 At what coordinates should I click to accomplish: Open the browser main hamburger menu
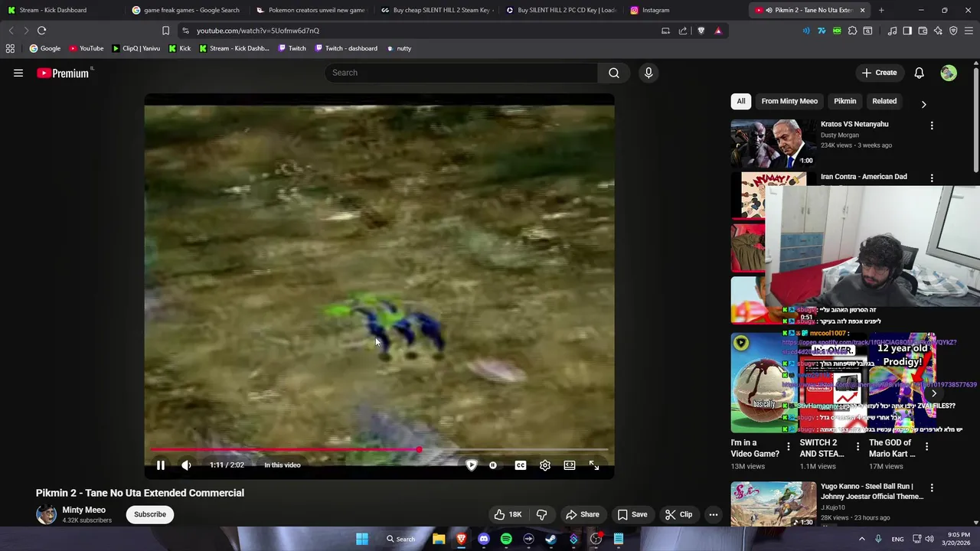969,31
